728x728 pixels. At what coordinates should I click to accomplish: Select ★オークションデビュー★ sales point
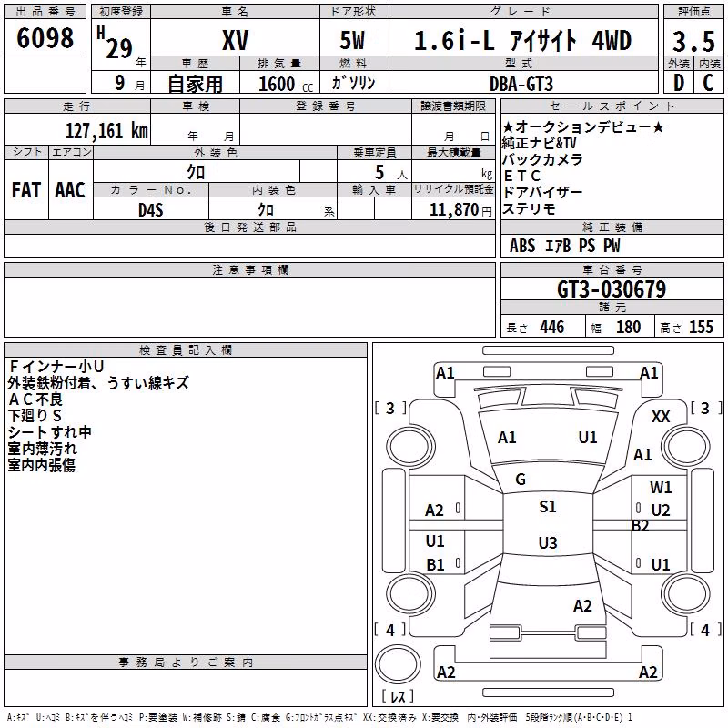583,126
